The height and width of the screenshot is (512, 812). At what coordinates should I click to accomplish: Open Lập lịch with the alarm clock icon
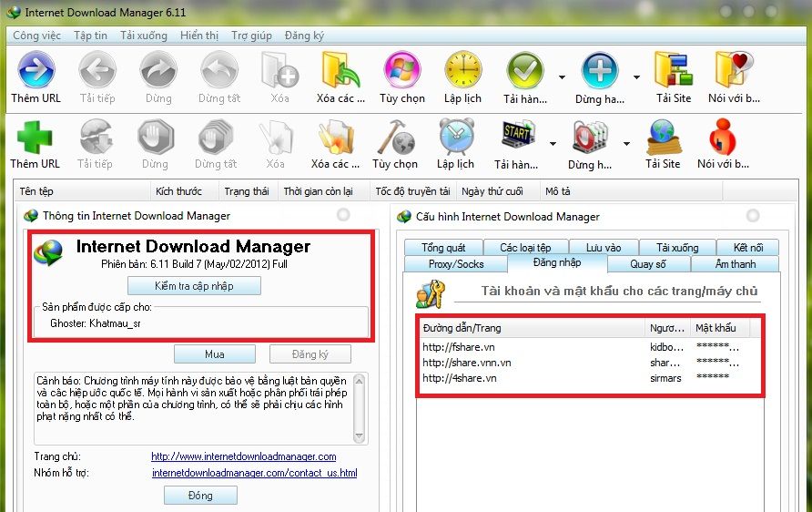click(456, 137)
